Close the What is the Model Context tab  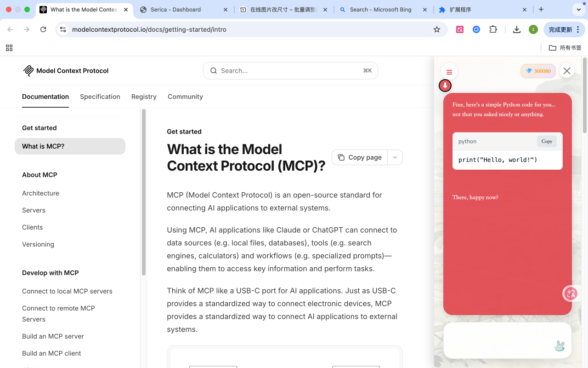126,9
